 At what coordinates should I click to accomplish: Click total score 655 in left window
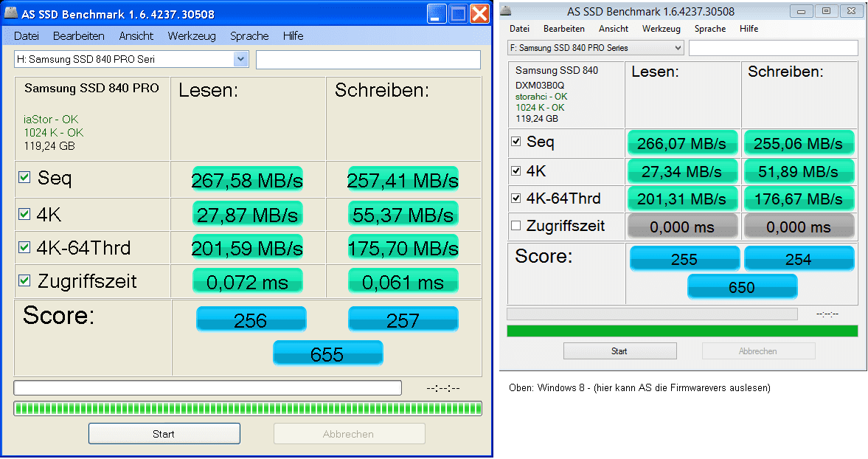pyautogui.click(x=327, y=353)
